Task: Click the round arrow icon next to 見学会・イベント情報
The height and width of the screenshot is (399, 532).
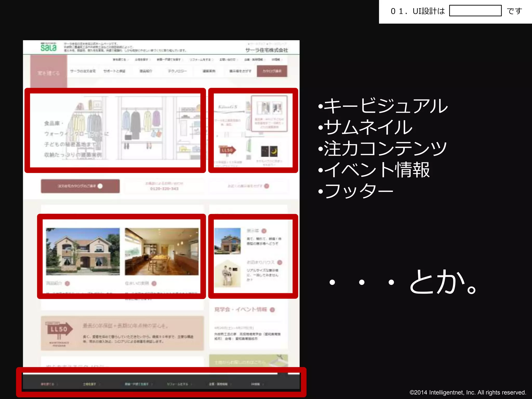Action: click(272, 310)
